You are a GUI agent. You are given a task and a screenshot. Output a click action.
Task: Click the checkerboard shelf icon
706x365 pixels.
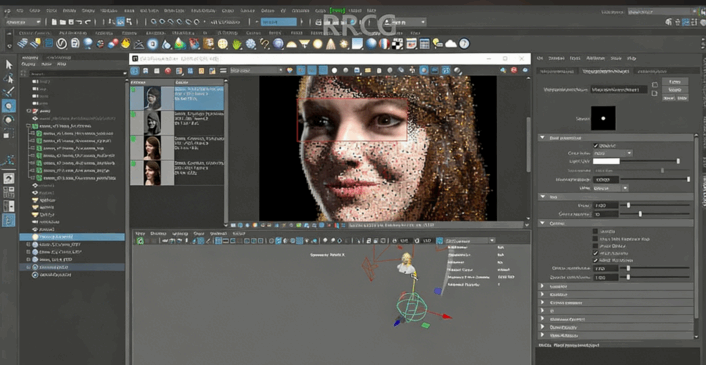point(398,43)
